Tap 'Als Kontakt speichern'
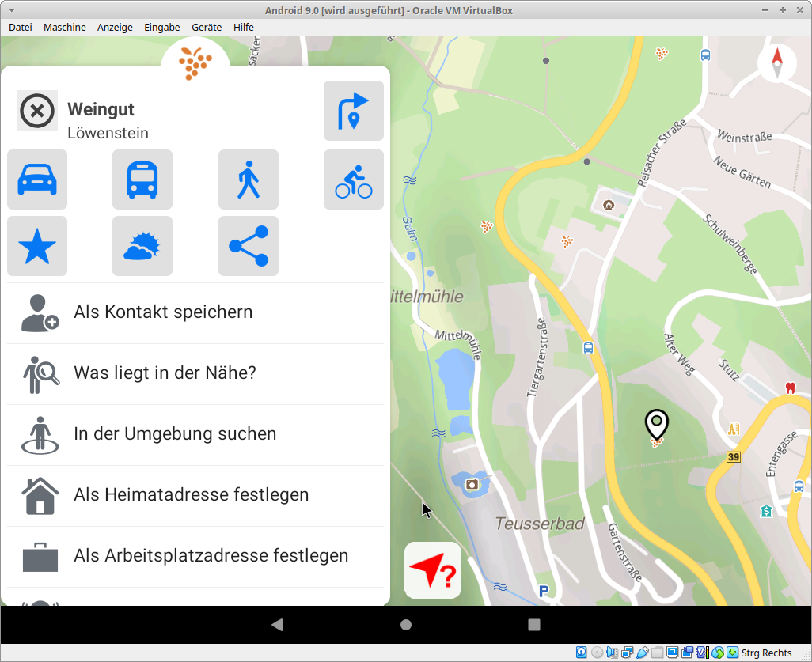 (x=163, y=312)
